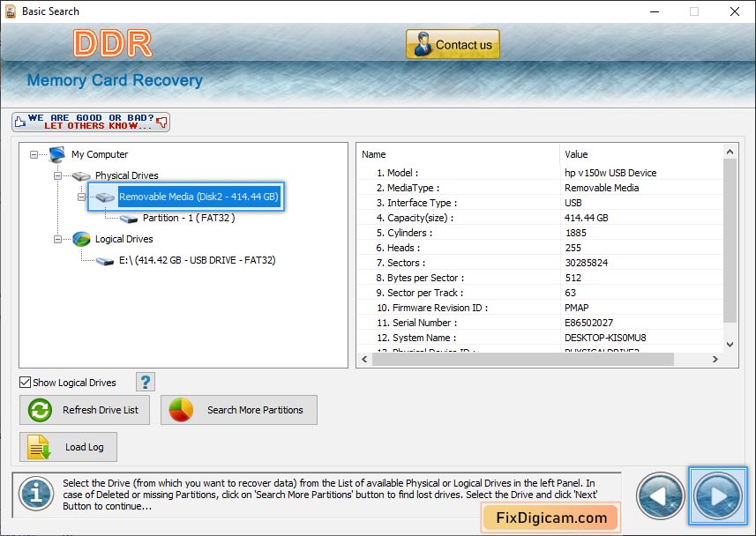The height and width of the screenshot is (536, 756).
Task: Click the value 'DESKTOP-KIS0MU8'
Action: 605,337
